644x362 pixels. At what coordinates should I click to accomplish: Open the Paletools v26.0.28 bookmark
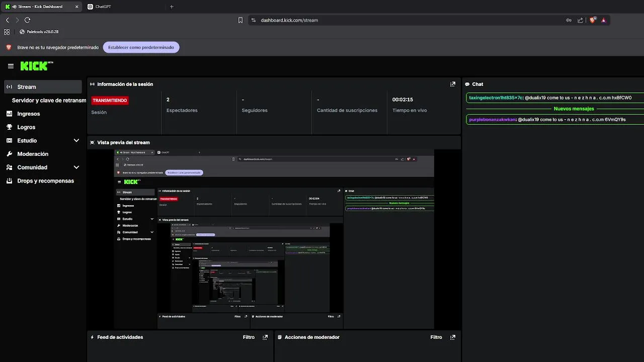[39, 32]
